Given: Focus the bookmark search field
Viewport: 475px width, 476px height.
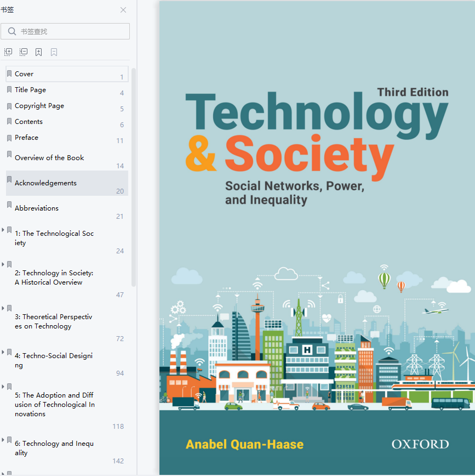Looking at the screenshot, I should tap(65, 31).
